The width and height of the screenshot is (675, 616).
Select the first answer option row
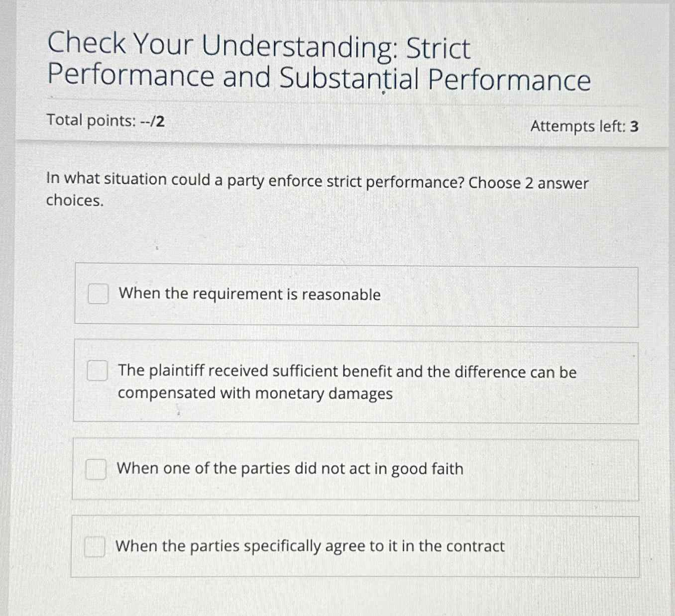tap(356, 295)
